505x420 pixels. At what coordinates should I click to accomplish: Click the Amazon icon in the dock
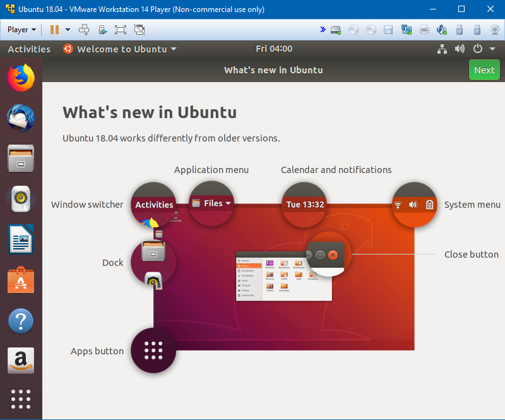coord(21,361)
